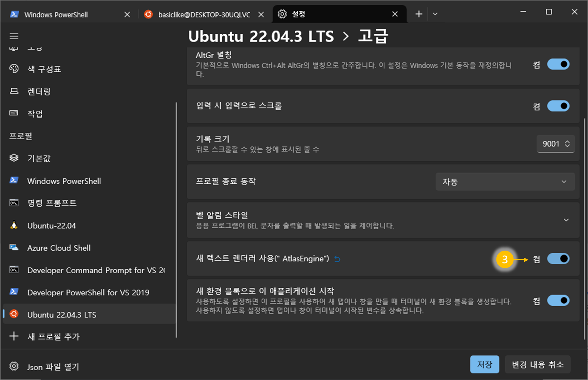This screenshot has width=588, height=380.
Task: Open a new tab with the plus button
Action: (419, 14)
